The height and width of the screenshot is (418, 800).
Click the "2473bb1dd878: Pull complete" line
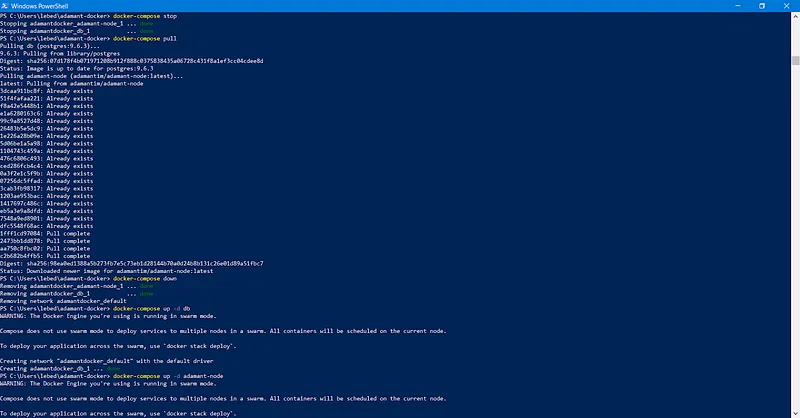pyautogui.click(x=45, y=241)
